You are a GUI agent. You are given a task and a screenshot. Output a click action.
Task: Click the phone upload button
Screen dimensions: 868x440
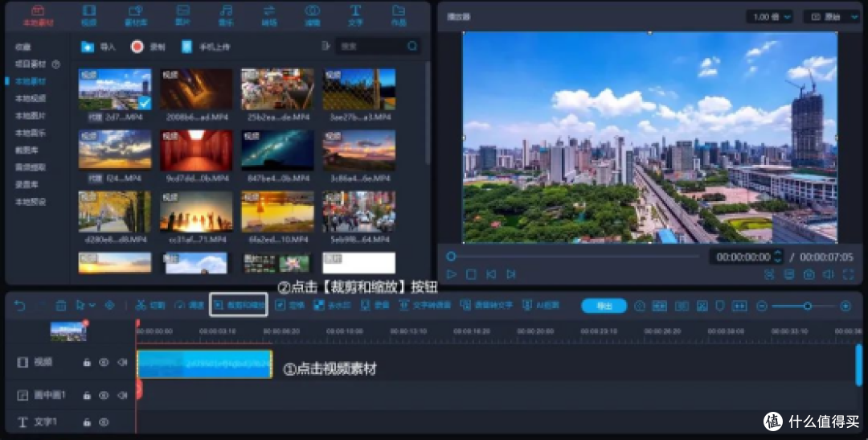tap(206, 47)
